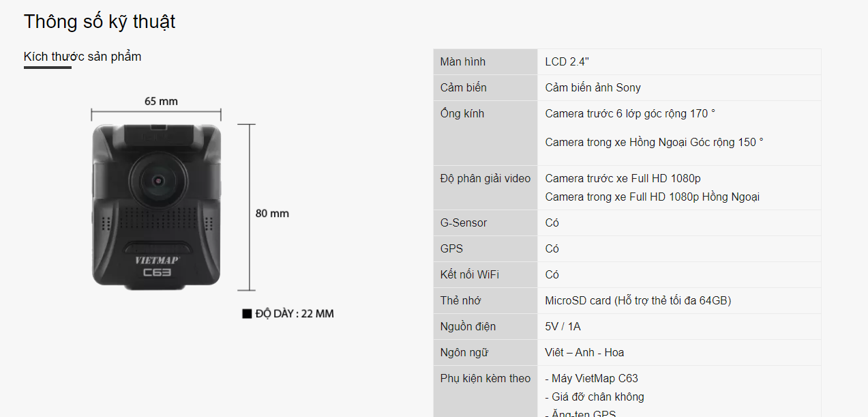Viewport: 868px width, 417px height.
Task: Click the 80 mm height dimension label
Action: (x=272, y=214)
